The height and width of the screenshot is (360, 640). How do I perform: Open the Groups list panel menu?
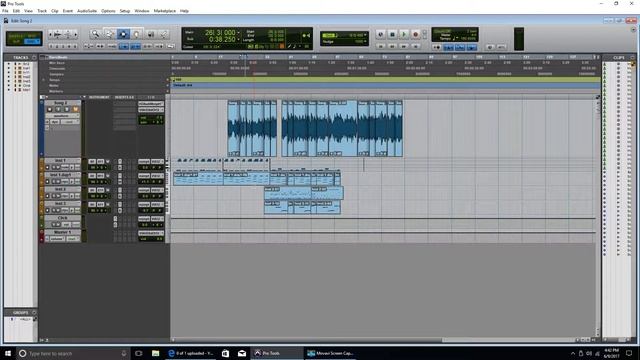pos(34,313)
